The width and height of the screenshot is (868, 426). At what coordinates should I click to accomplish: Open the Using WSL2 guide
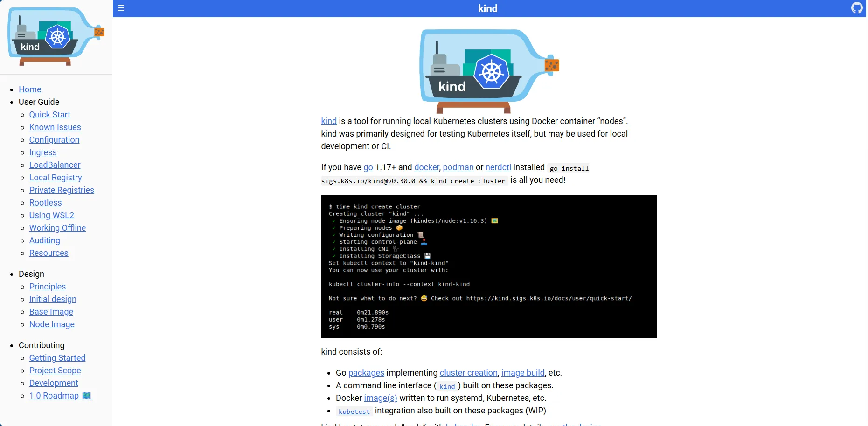pyautogui.click(x=51, y=215)
